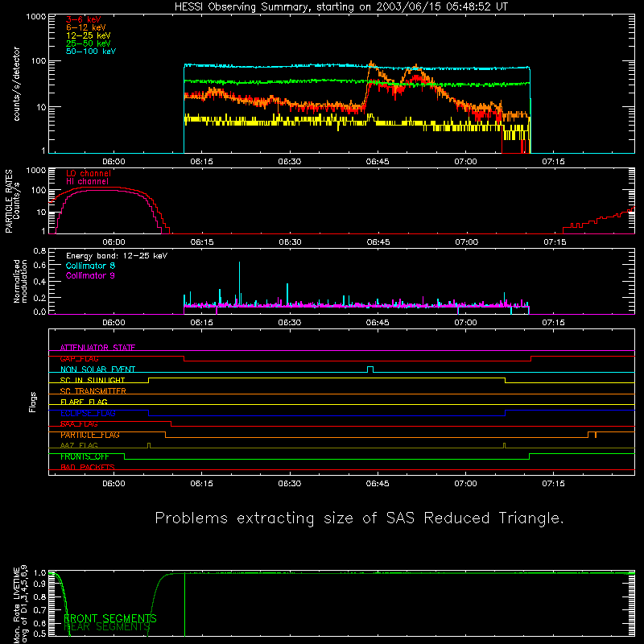Click the FRONT SEGMENTS legend label

[x=110, y=618]
